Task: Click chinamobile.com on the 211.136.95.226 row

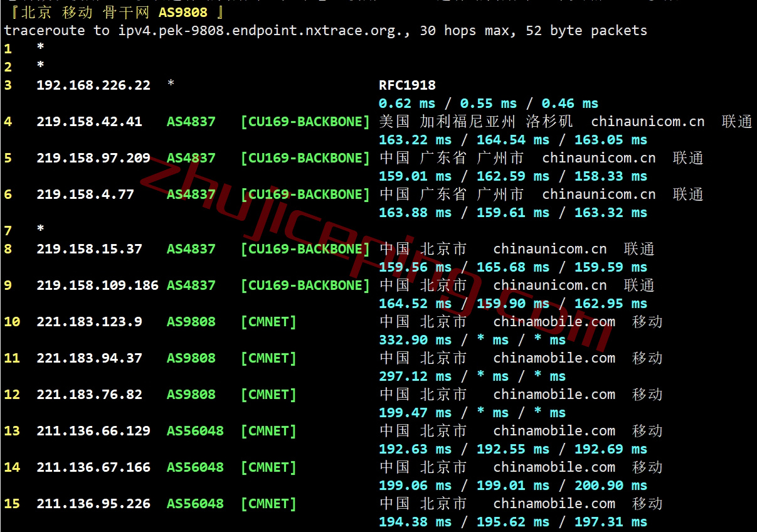Action: [x=554, y=504]
